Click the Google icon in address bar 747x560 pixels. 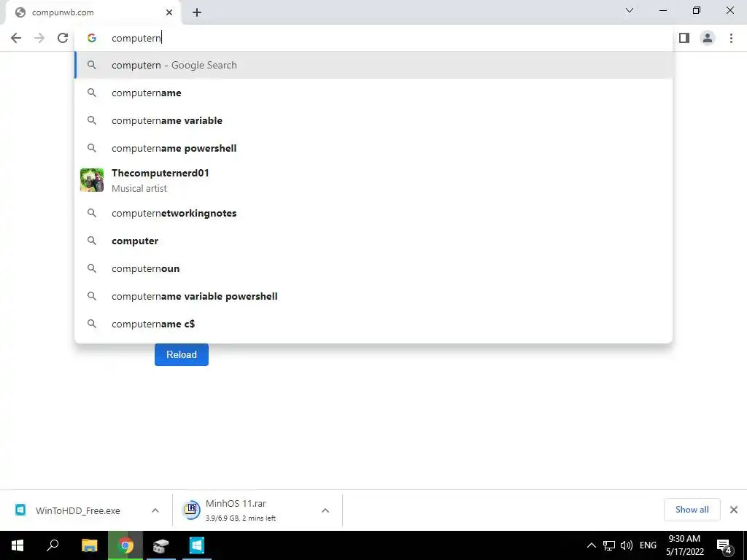click(x=92, y=38)
